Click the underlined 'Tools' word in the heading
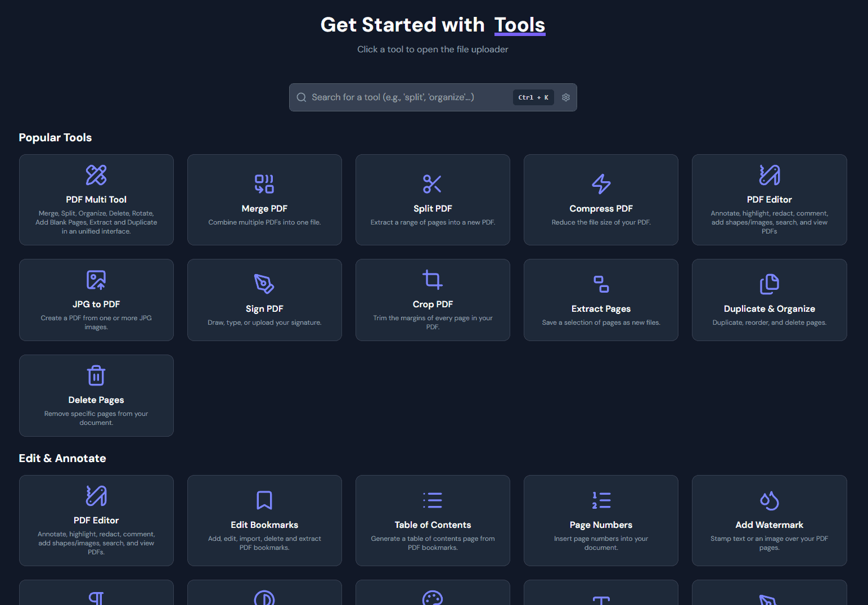Viewport: 868px width, 605px height. pos(520,25)
